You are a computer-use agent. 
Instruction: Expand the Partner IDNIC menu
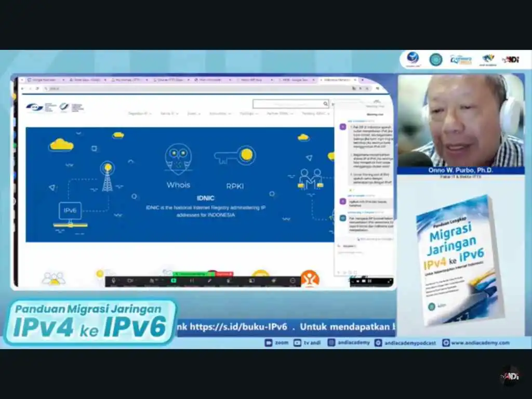(x=279, y=114)
